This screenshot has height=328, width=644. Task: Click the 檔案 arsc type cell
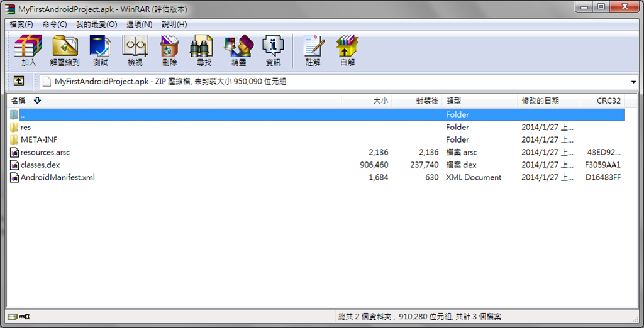(x=462, y=152)
